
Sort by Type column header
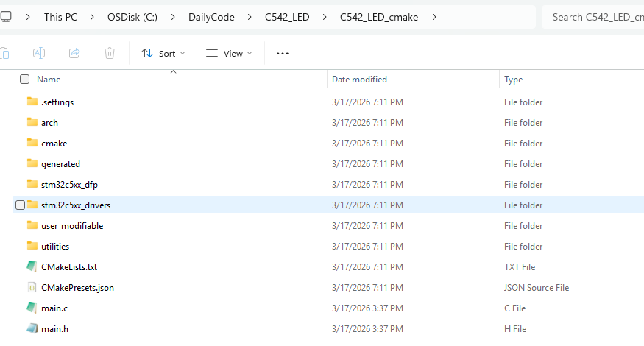[514, 80]
